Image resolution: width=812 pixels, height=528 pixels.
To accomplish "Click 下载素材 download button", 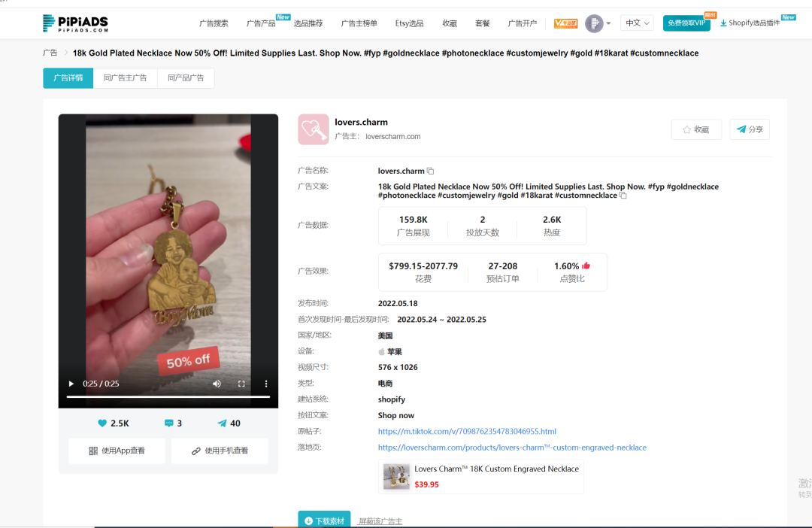I will click(x=324, y=520).
